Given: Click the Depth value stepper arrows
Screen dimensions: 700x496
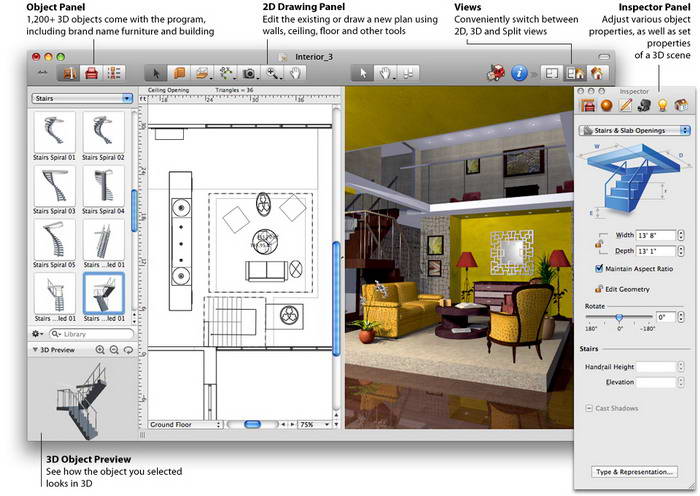Looking at the screenshot, I should 681,251.
